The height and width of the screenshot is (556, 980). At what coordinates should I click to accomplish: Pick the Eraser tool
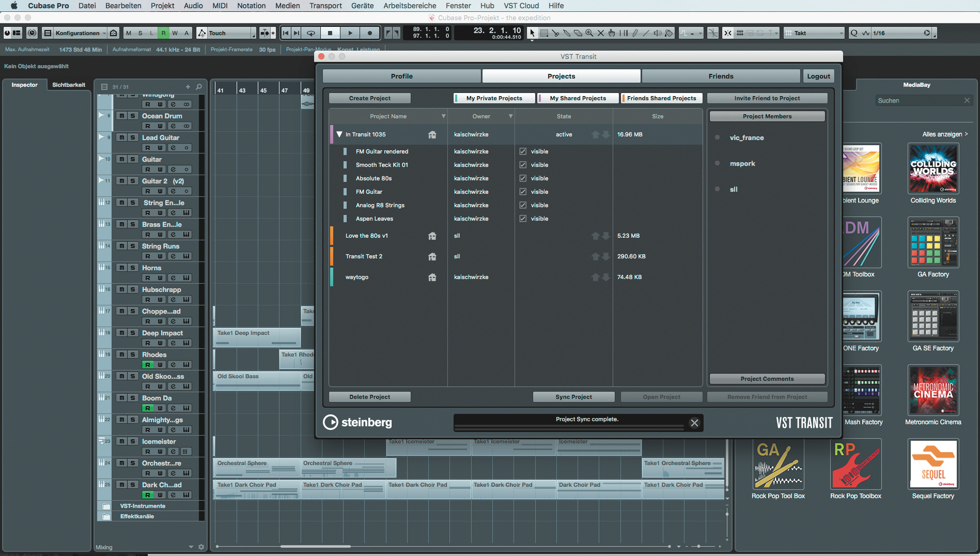[x=578, y=33]
